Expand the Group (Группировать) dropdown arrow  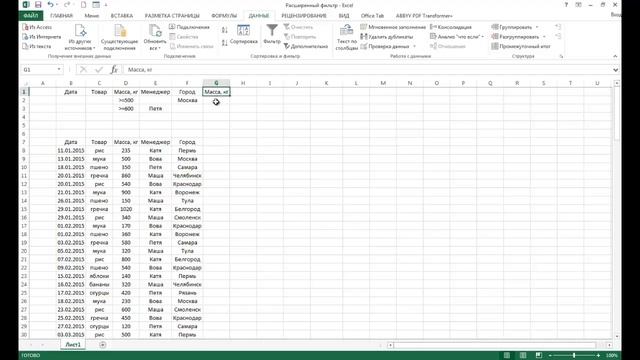(537, 27)
